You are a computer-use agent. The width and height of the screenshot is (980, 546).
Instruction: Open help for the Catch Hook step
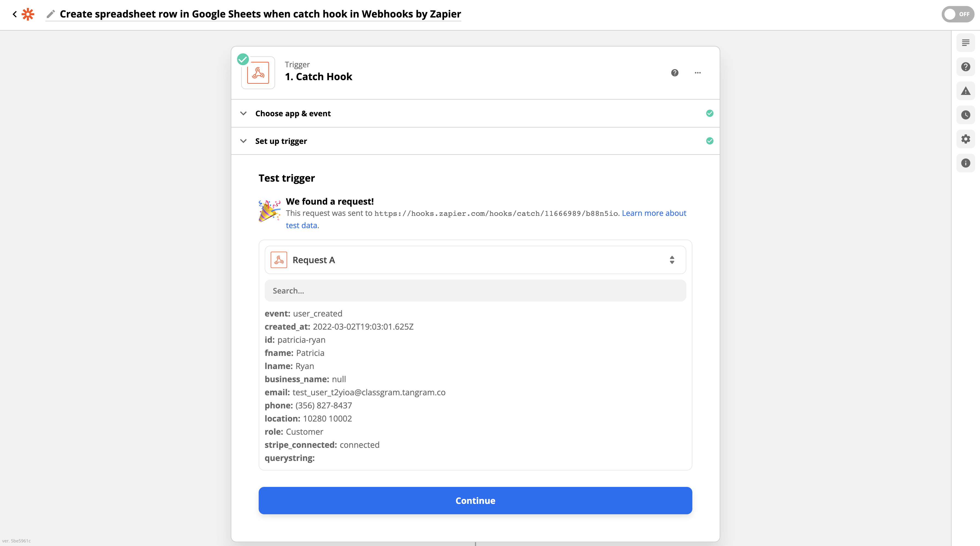point(675,73)
